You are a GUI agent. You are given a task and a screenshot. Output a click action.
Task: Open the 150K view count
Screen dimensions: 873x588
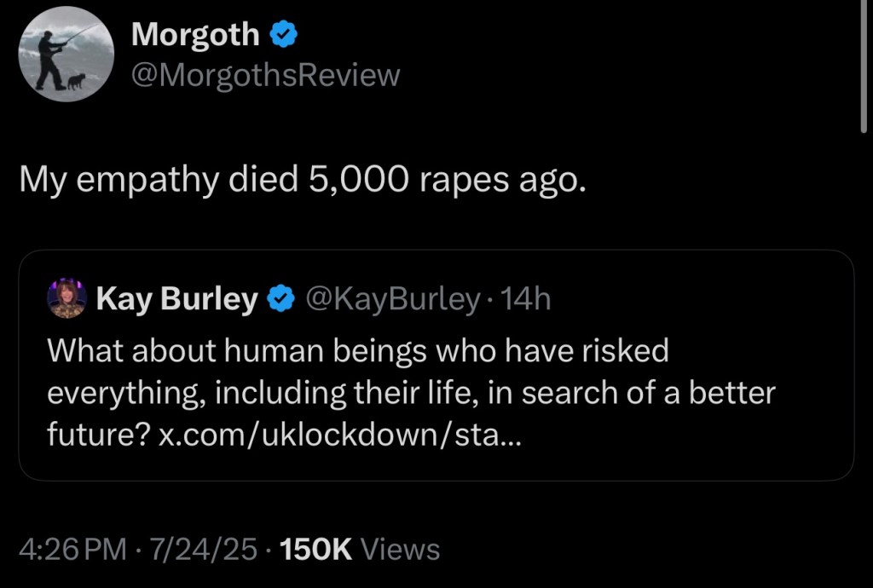coord(316,550)
